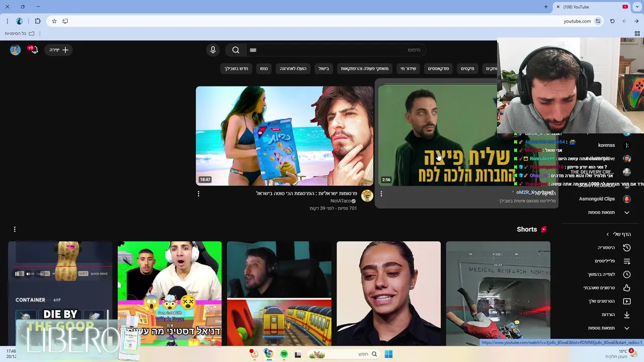The height and width of the screenshot is (362, 644).
Task: Open the יצירה create button
Action: (x=59, y=50)
